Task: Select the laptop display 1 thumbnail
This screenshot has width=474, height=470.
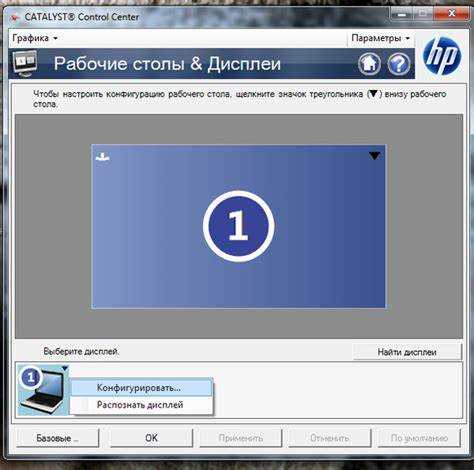Action: 43,390
